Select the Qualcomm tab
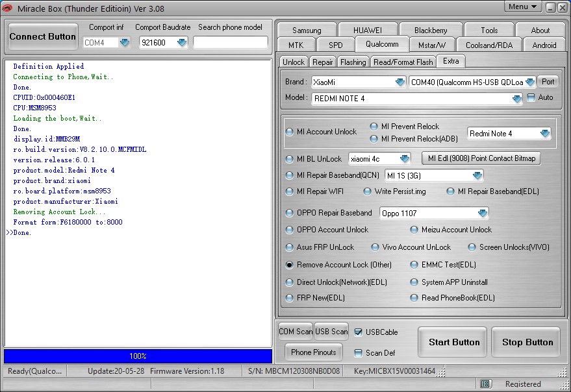Viewport: 571px width, 392px height. [x=382, y=44]
